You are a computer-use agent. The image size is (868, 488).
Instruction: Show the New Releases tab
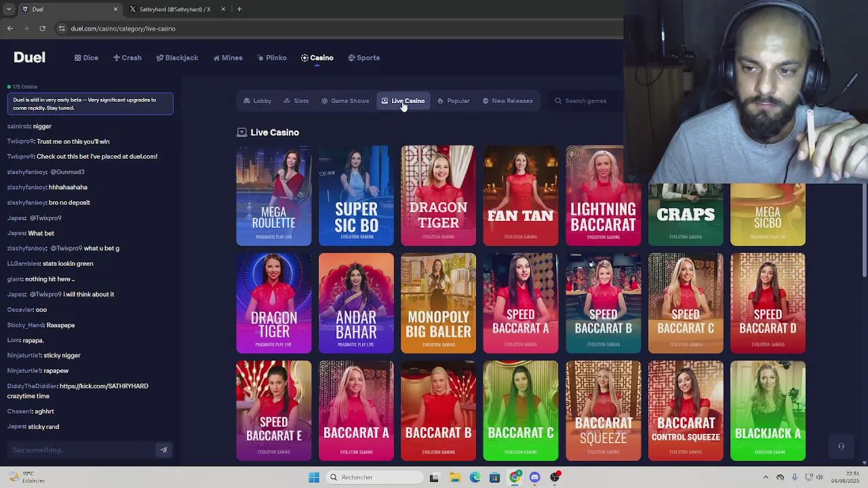pos(507,101)
